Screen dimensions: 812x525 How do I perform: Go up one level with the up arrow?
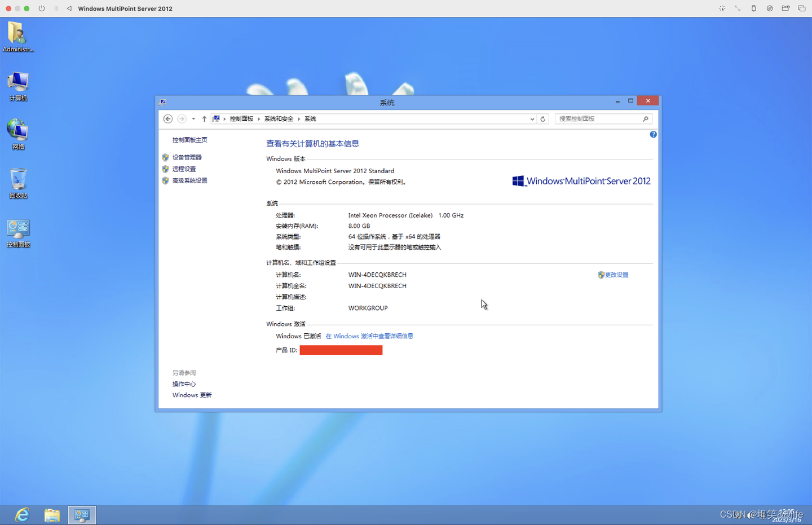tap(204, 119)
